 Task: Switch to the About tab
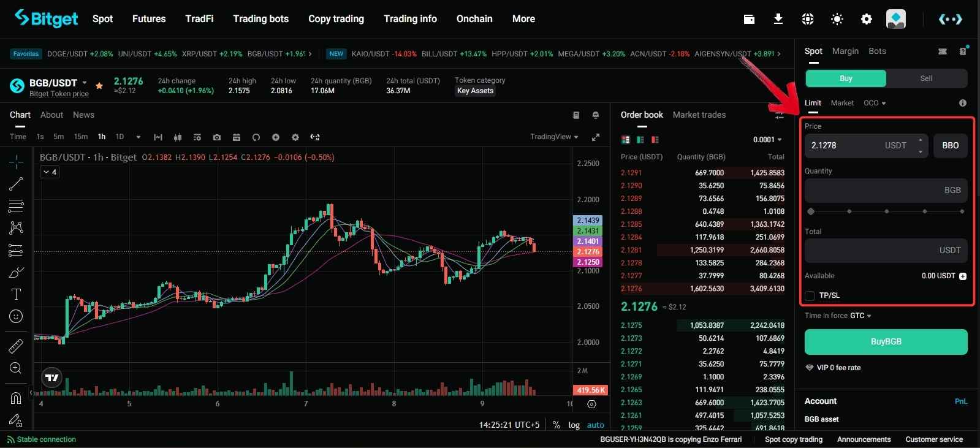[x=51, y=115]
